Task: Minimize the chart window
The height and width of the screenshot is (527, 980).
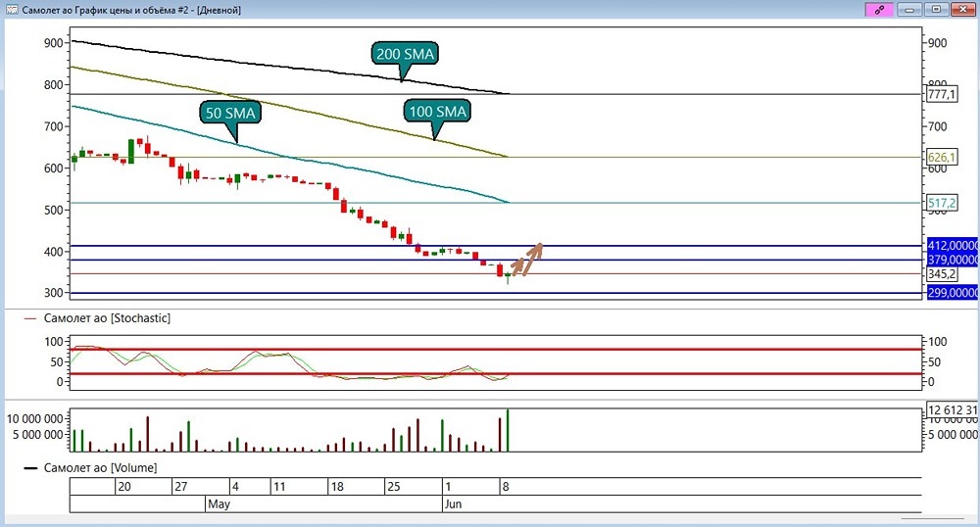Action: [909, 10]
